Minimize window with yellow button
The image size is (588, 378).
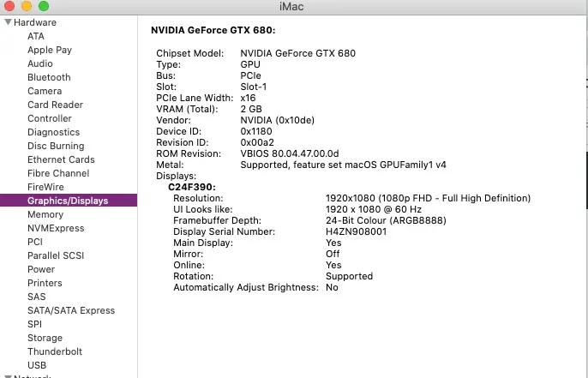point(27,6)
